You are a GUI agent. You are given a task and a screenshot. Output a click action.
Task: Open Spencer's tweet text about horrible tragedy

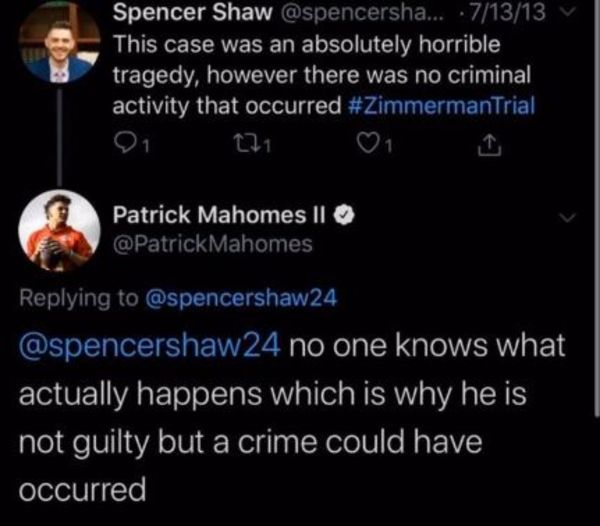click(322, 75)
